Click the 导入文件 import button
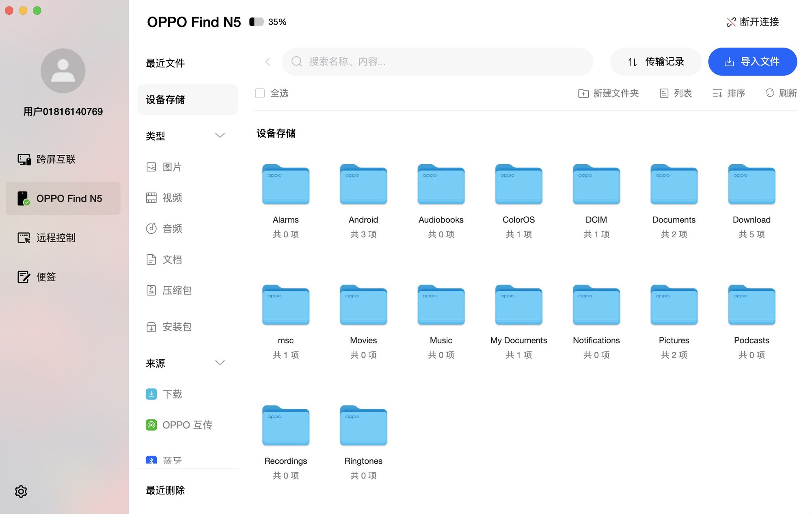Screen dimensions: 812x514 [752, 62]
